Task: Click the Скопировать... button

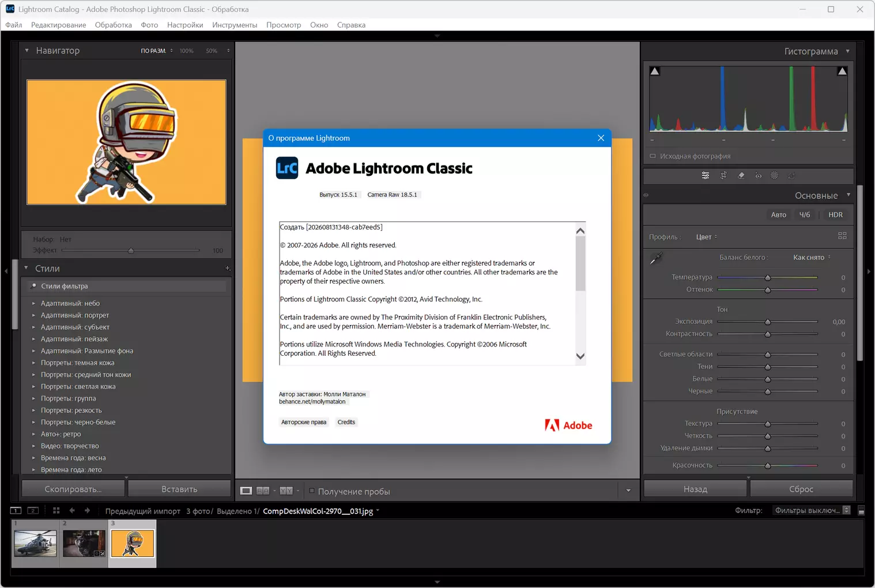Action: tap(73, 489)
